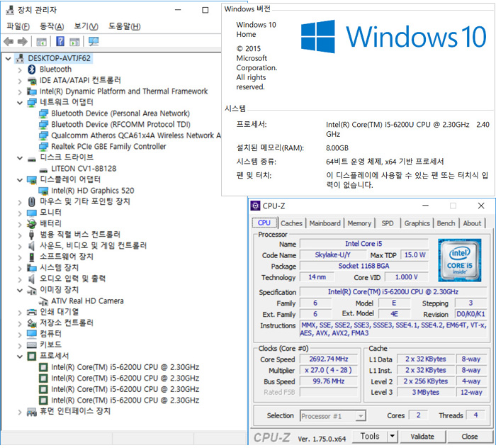Open the 동작(A) menu
Viewport: 496px width, 448px height.
(52, 26)
